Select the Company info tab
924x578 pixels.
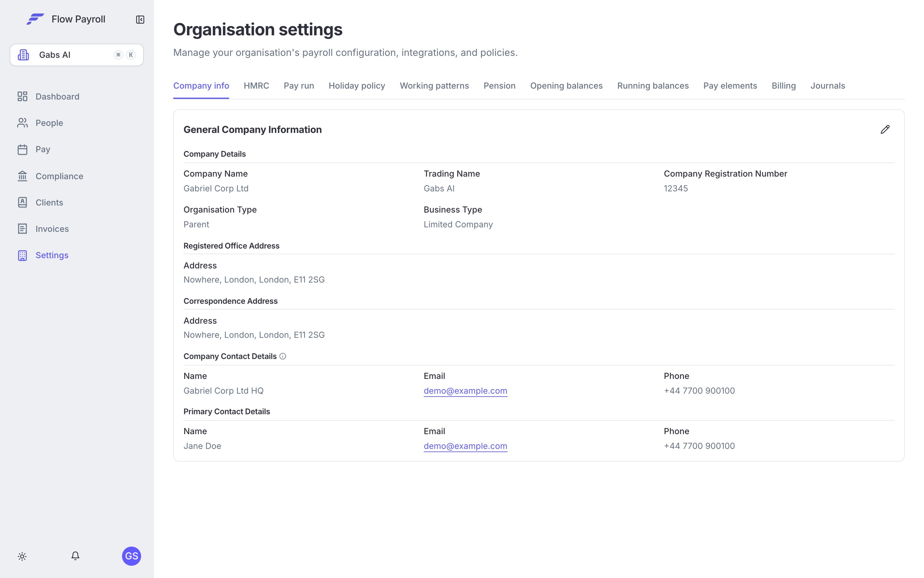click(x=201, y=86)
